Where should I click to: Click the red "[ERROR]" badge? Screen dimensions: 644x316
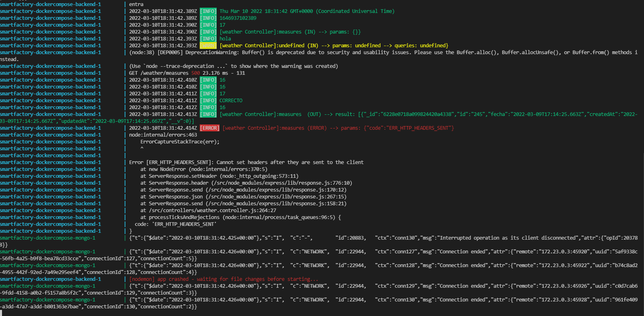(x=209, y=128)
